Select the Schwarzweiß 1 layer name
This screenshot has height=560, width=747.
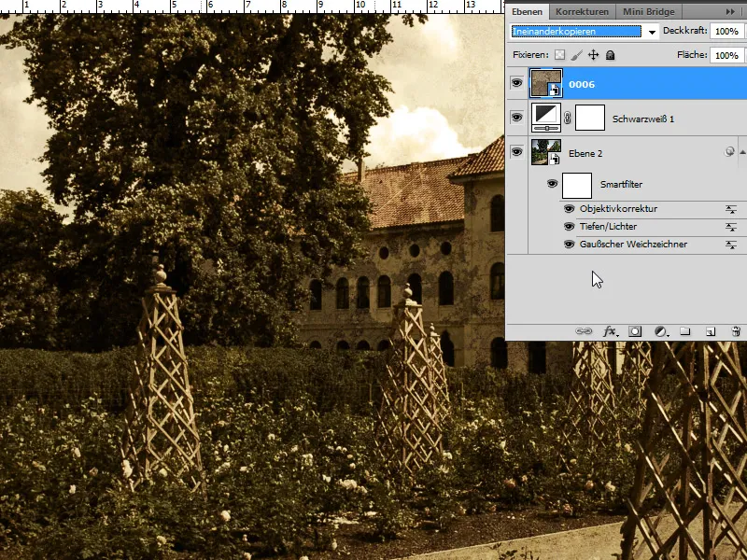[643, 119]
